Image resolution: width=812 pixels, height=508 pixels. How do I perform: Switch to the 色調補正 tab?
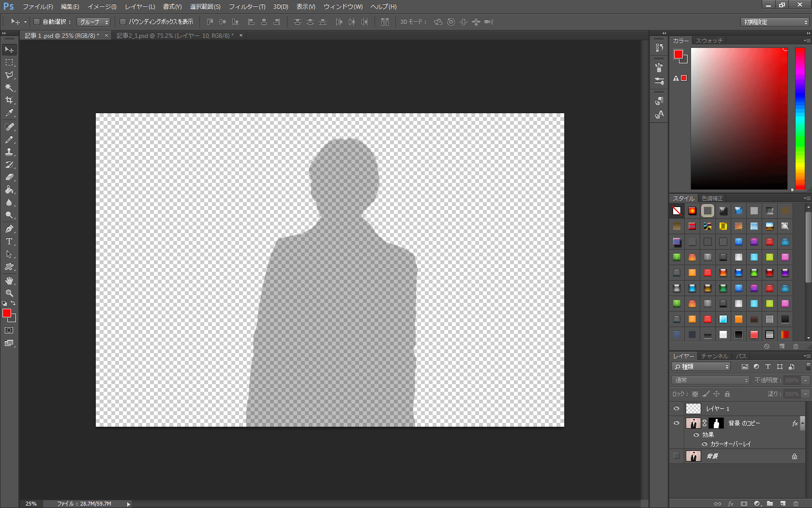(x=712, y=198)
